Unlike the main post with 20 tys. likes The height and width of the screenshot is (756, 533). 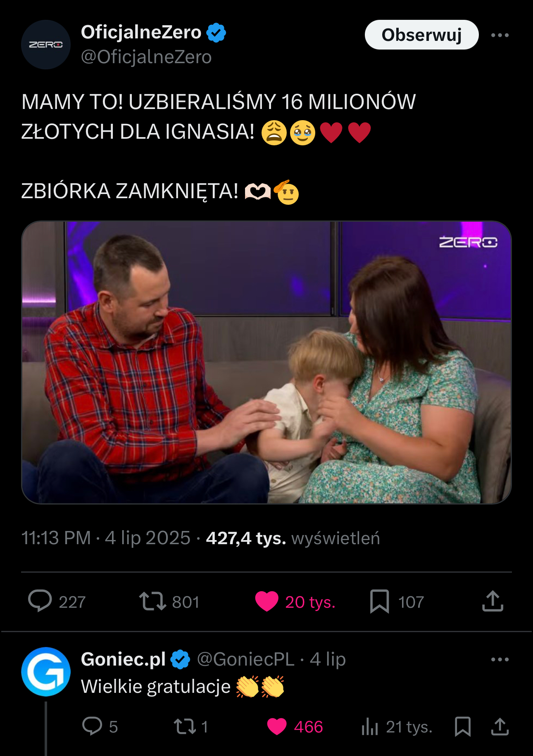coord(267,601)
